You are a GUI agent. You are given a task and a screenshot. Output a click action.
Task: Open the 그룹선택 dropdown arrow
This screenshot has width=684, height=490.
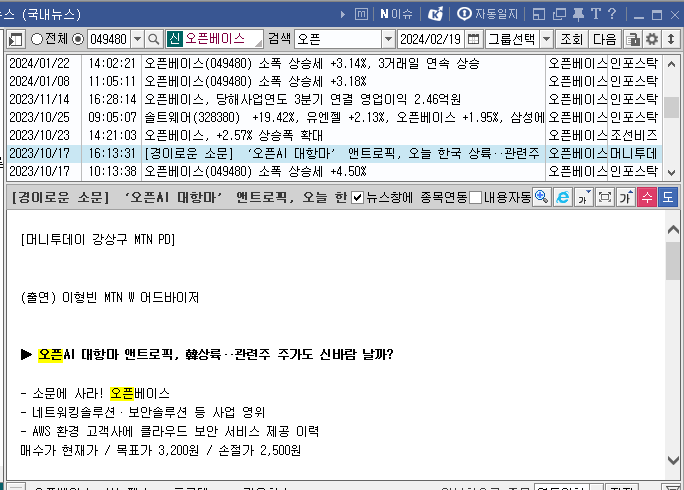point(547,39)
